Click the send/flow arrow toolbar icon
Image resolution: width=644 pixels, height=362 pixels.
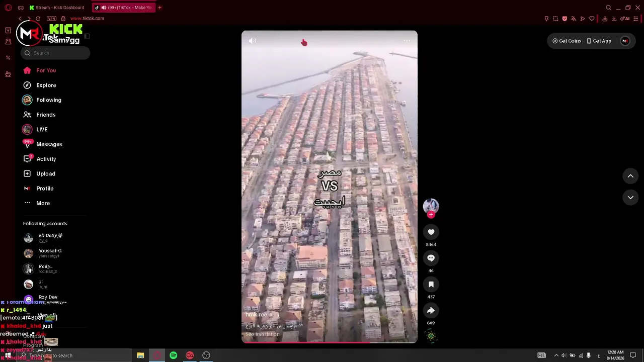583,19
